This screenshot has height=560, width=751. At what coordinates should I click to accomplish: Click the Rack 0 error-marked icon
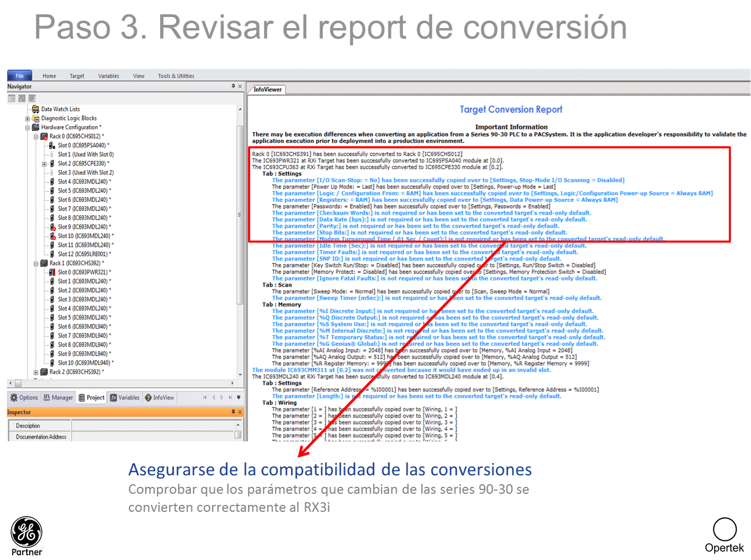[x=44, y=136]
